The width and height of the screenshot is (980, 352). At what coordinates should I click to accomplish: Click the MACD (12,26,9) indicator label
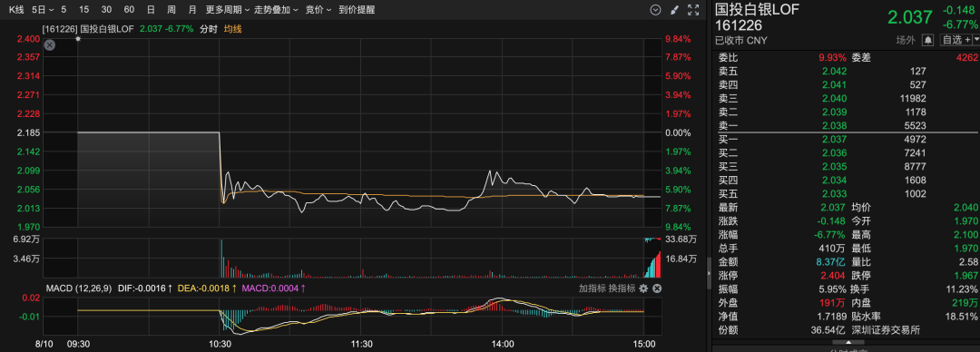79,288
